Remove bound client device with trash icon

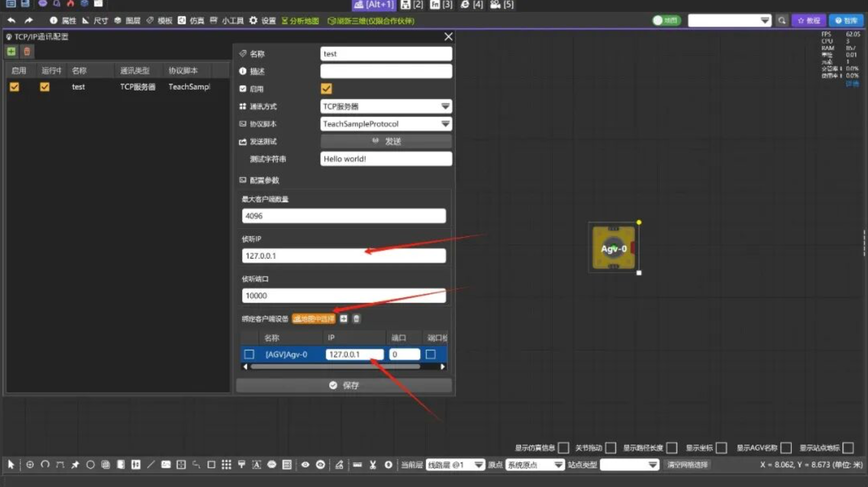356,319
